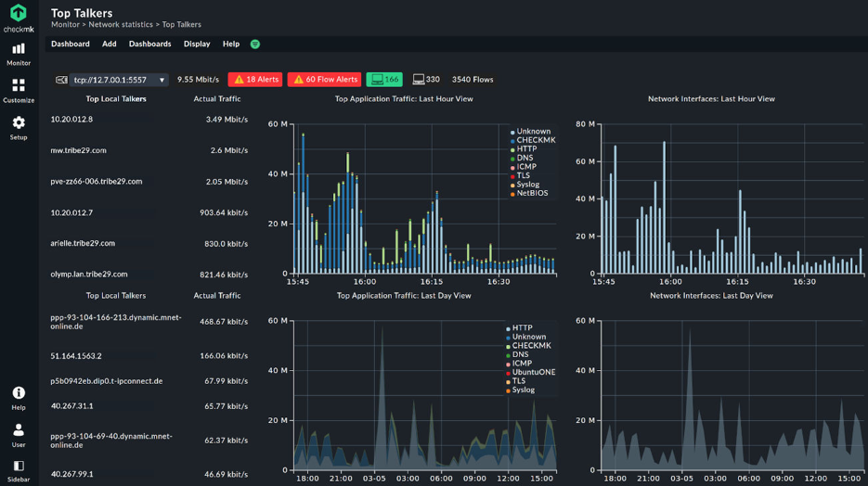The height and width of the screenshot is (486, 868).
Task: Click the 60 Flow Alerts button
Action: click(324, 80)
